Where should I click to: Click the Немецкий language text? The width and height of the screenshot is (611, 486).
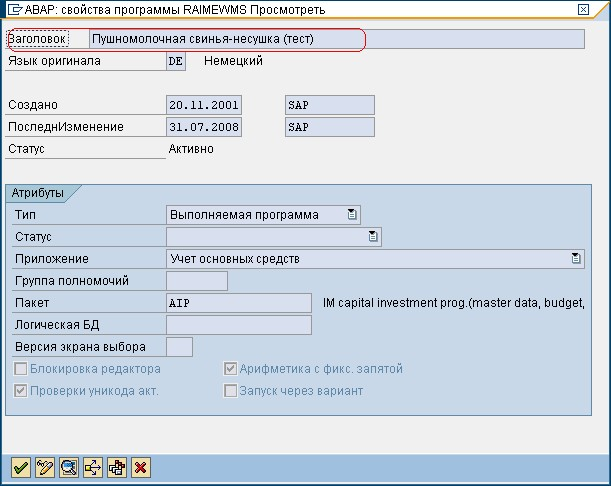click(233, 61)
